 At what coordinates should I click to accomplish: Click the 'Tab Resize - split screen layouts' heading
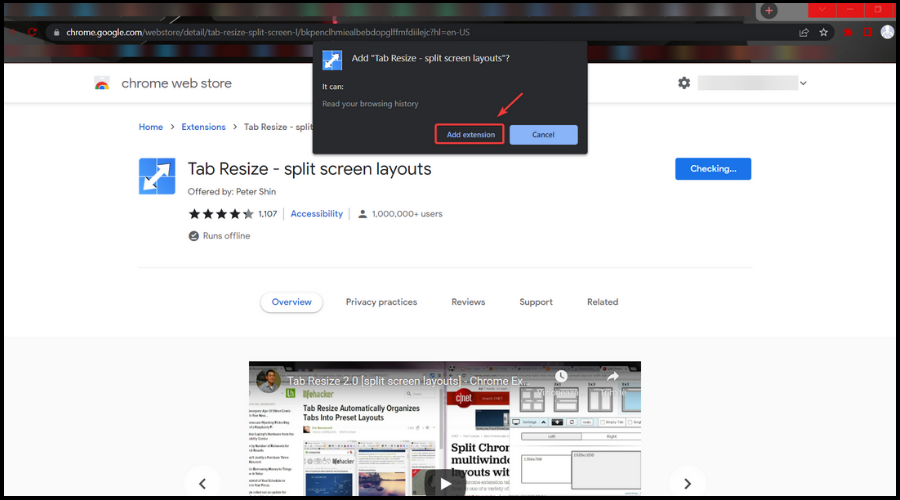click(x=309, y=169)
